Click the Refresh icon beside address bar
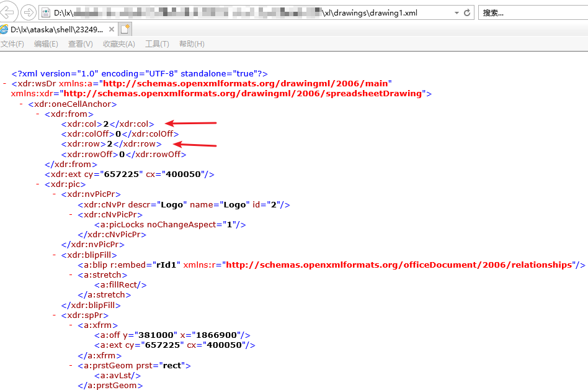The height and width of the screenshot is (390, 588). pos(467,13)
